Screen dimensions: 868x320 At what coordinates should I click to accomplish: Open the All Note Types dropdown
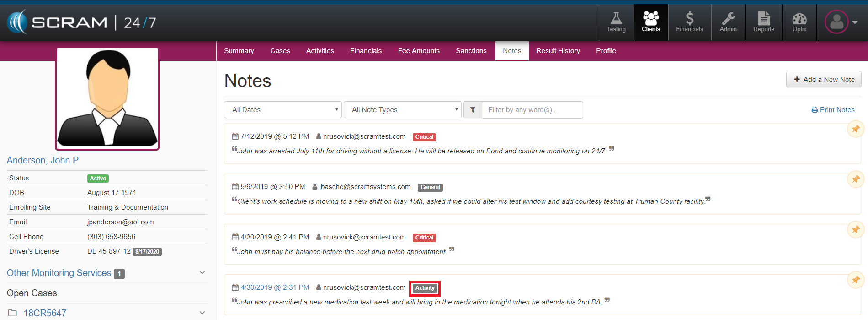[402, 110]
